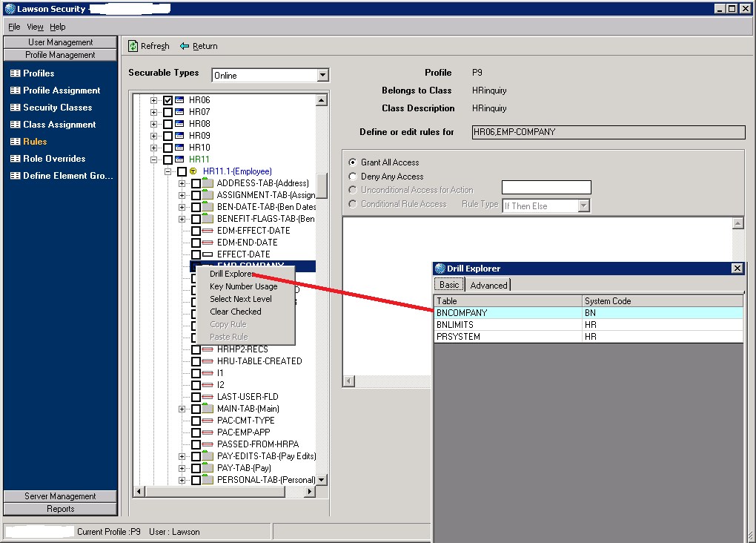
Task: Open the File menu
Action: [14, 27]
